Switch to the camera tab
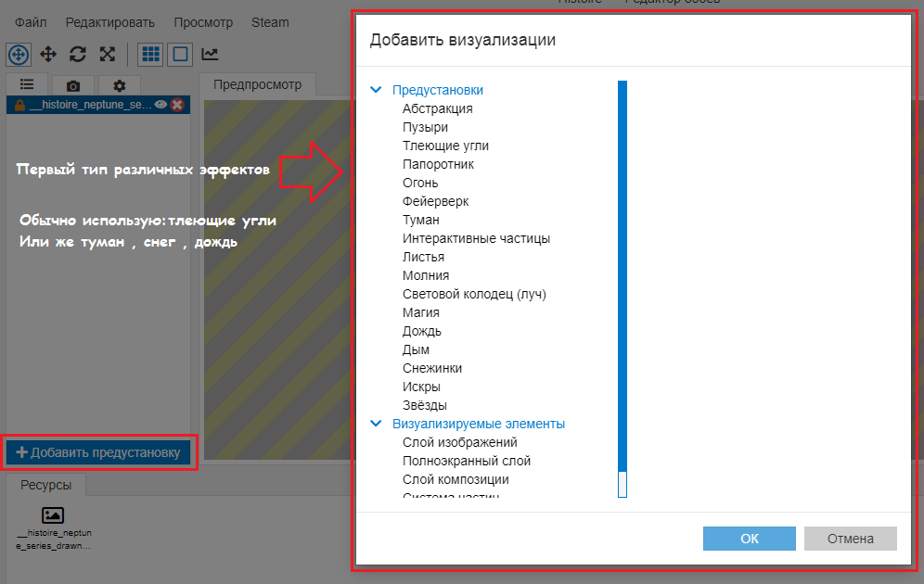The width and height of the screenshot is (924, 584). tap(73, 86)
